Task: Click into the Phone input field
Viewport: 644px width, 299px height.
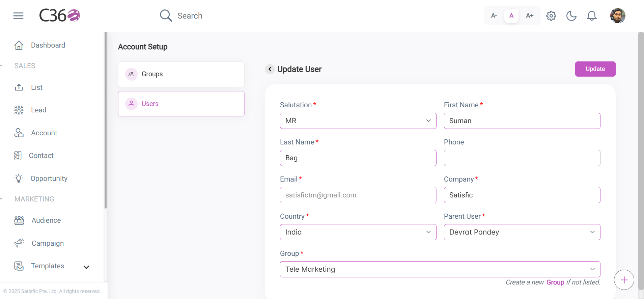Action: click(x=522, y=158)
